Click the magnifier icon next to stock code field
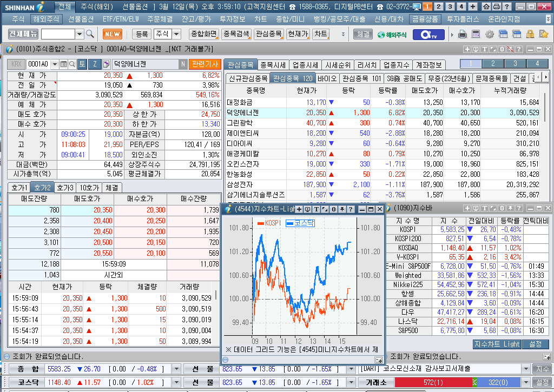The height and width of the screenshot is (392, 554). coord(72,64)
